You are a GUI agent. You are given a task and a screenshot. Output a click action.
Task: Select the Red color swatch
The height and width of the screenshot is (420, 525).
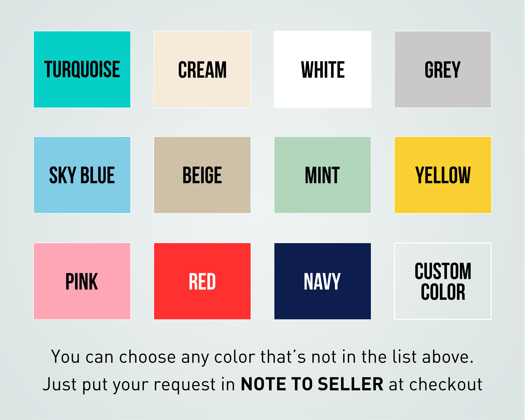coord(202,281)
